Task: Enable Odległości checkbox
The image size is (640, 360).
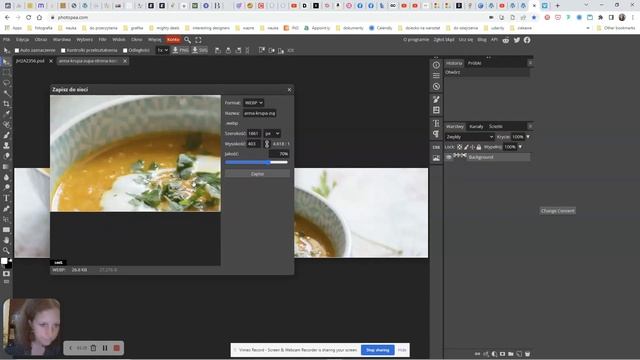Action: coord(125,50)
